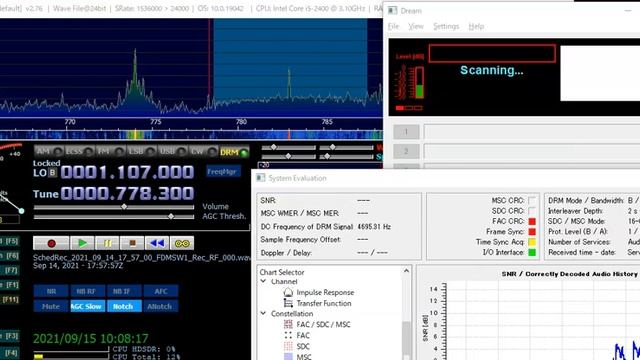
Task: Click the F5 shortcut button
Action: (10, 241)
